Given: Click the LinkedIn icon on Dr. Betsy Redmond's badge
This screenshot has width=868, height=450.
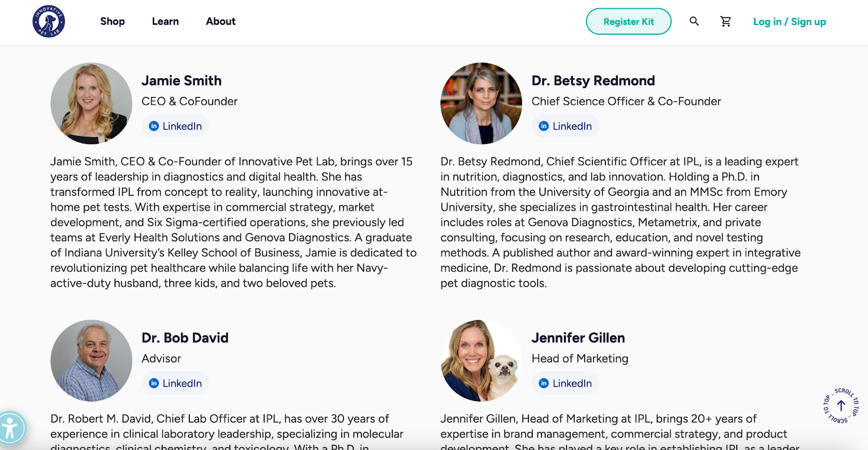Looking at the screenshot, I should [x=544, y=126].
